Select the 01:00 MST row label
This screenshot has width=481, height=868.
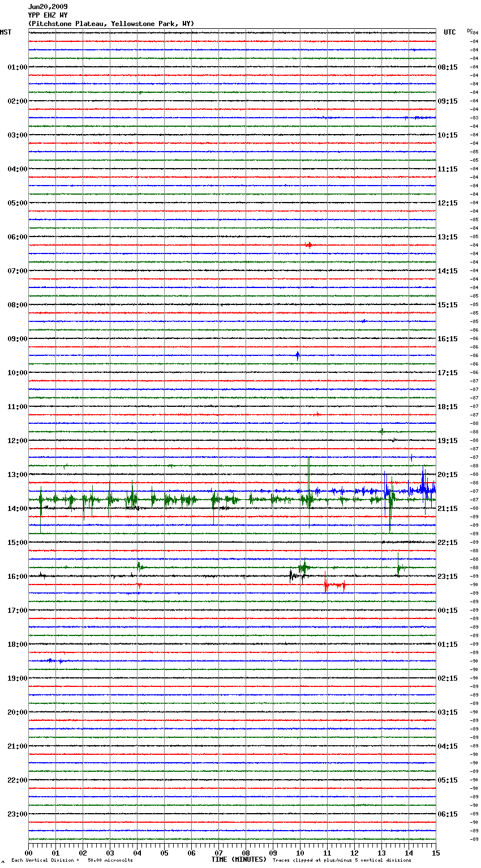tap(18, 67)
